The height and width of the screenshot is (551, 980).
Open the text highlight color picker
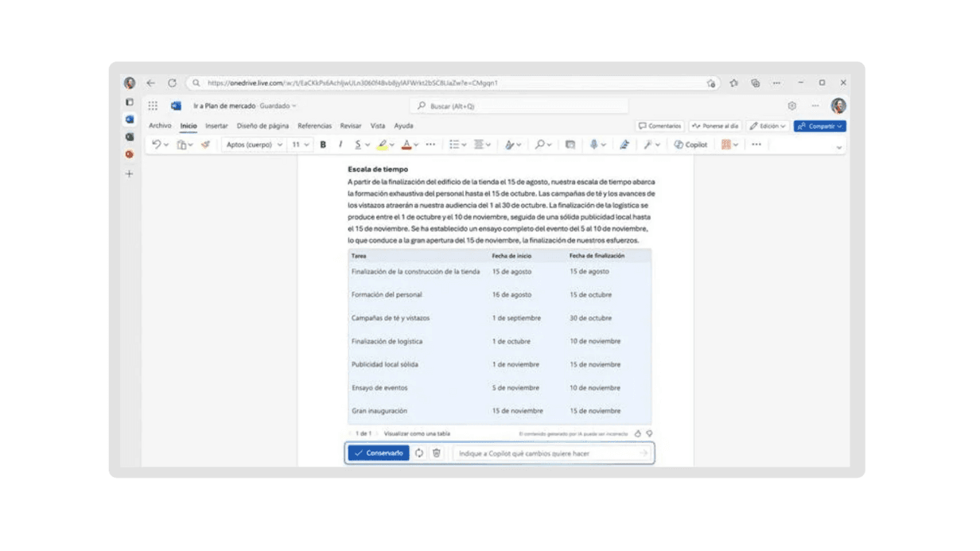point(391,145)
